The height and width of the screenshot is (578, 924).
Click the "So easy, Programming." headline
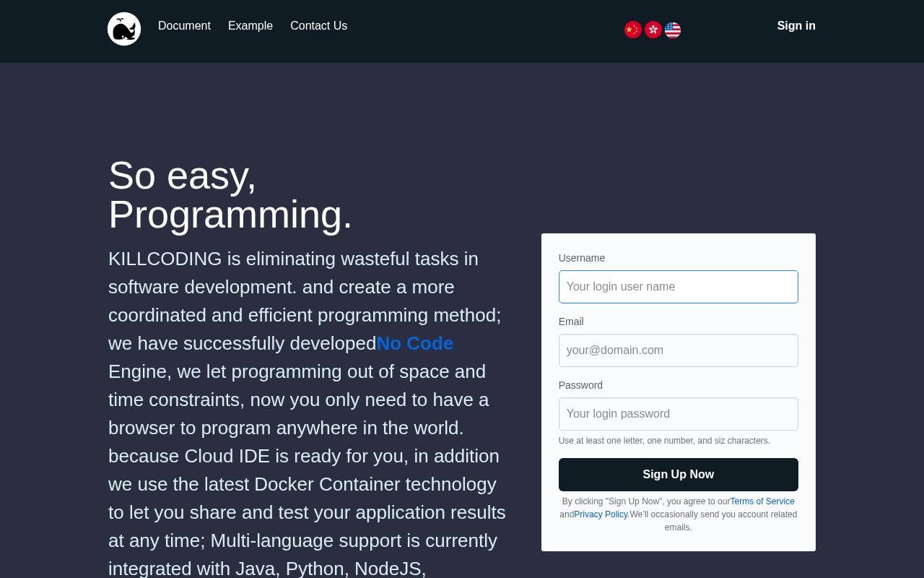coord(230,195)
